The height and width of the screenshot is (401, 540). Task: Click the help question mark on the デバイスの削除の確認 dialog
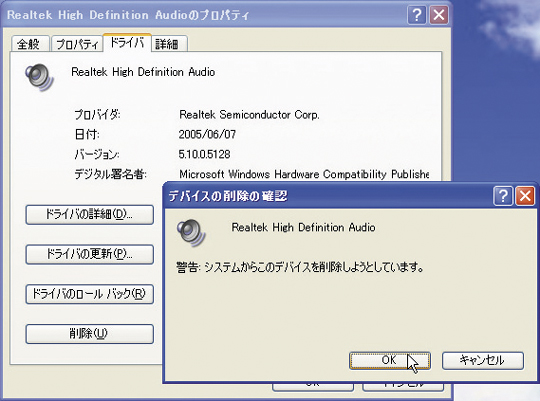503,196
